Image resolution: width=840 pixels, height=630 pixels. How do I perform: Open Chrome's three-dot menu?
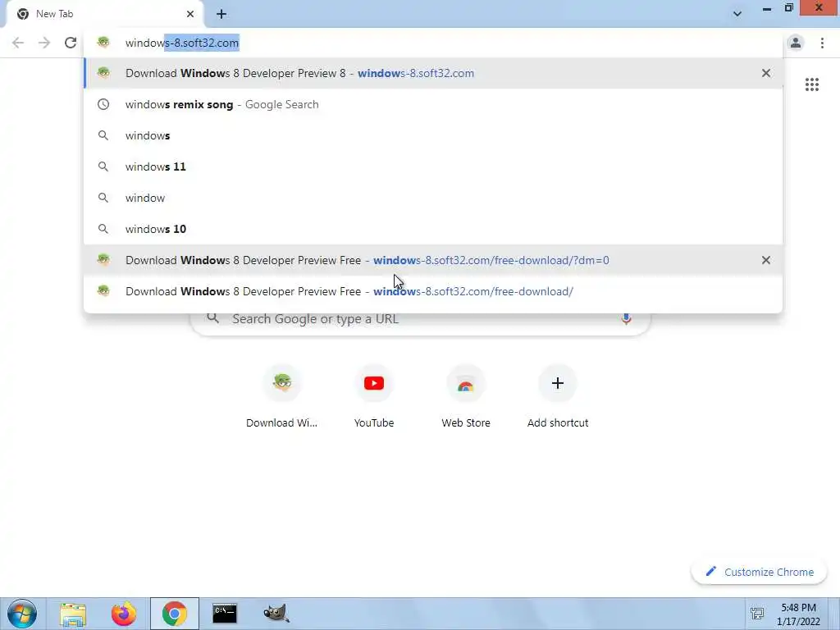pos(822,43)
